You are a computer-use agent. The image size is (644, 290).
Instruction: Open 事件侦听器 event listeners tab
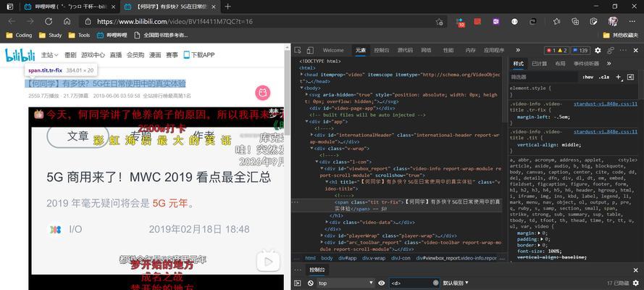pos(586,64)
